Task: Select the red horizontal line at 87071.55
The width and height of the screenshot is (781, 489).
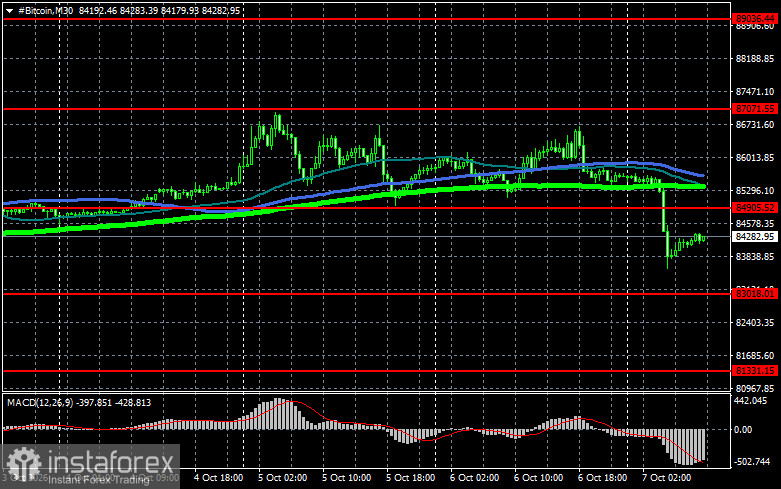Action: (367, 109)
